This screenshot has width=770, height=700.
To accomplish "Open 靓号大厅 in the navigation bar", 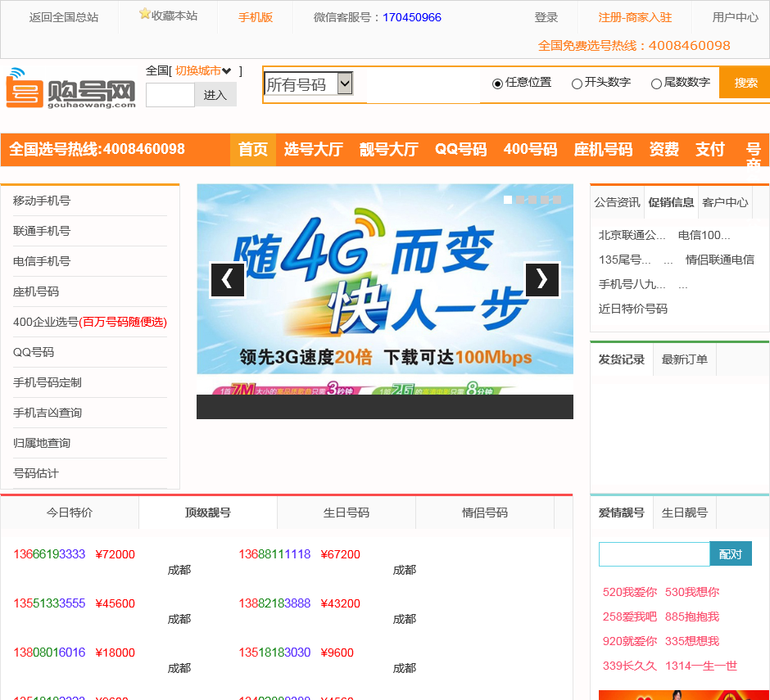I will coord(389,149).
